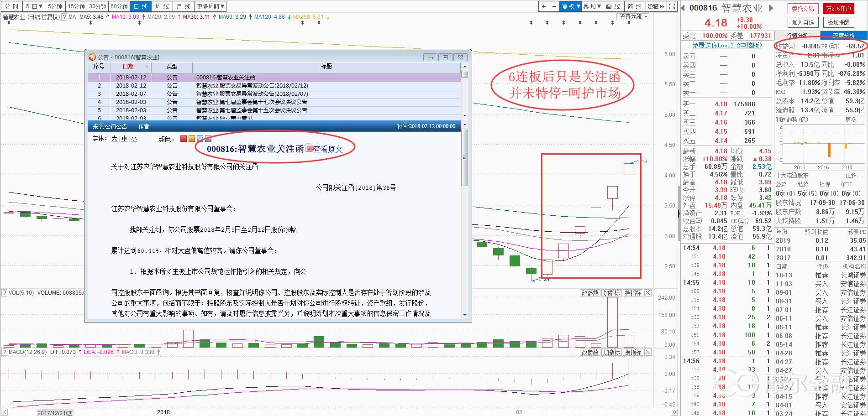Screen dimensions: 868x416
Task: Maximize the 公告 announcement window
Action: click(445, 57)
